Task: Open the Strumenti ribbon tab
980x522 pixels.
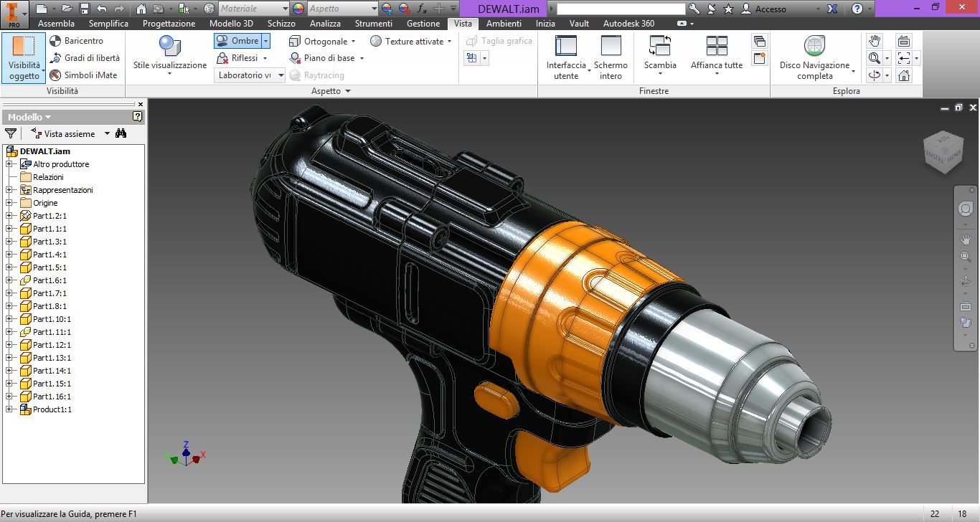Action: click(374, 24)
